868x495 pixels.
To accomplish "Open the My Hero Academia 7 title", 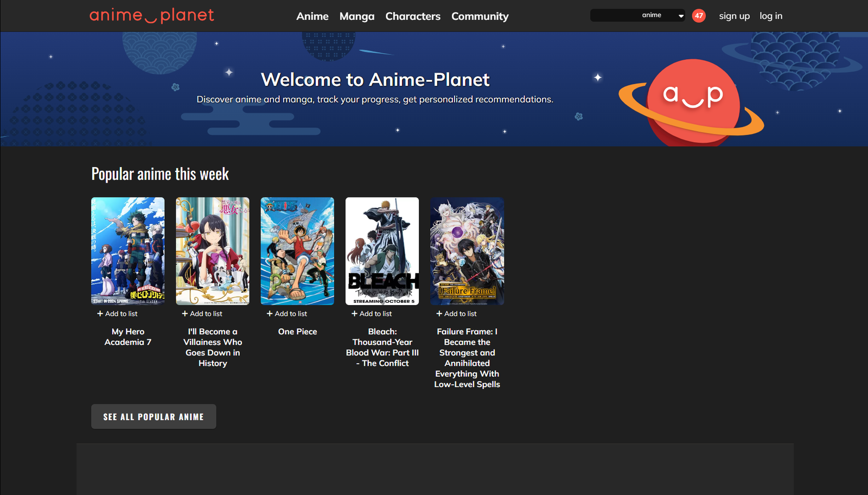I will coord(128,337).
